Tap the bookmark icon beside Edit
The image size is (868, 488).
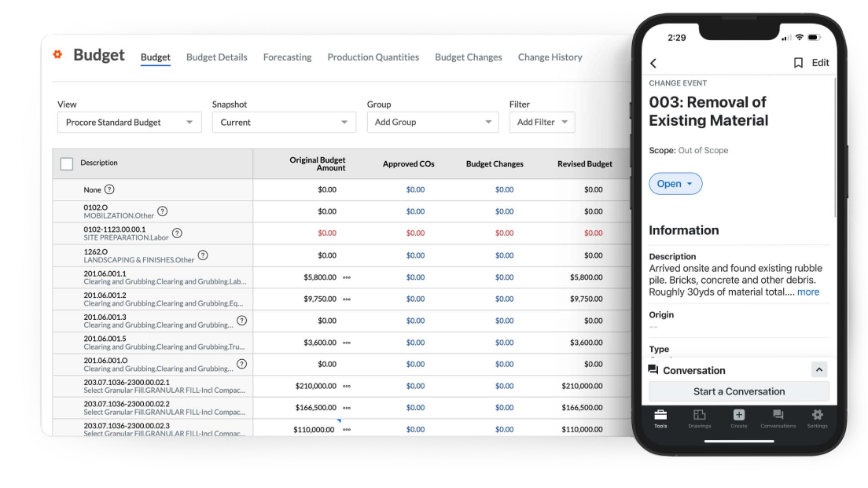point(798,62)
